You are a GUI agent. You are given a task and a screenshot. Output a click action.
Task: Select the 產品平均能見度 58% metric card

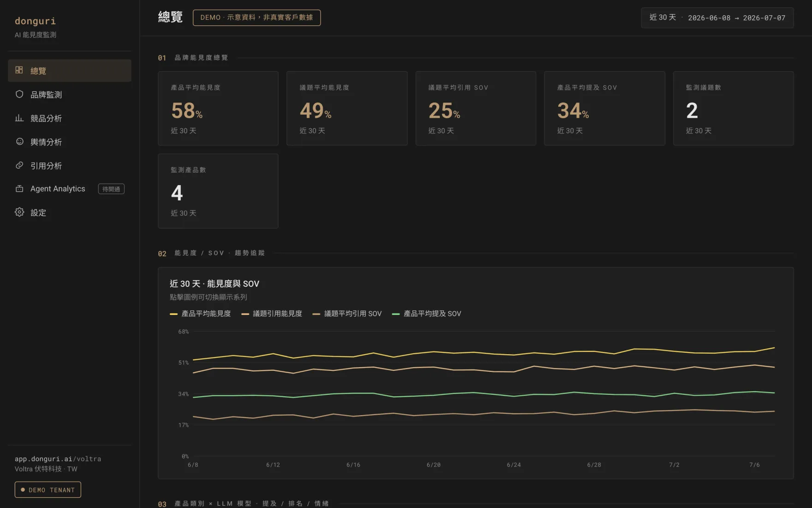click(218, 108)
